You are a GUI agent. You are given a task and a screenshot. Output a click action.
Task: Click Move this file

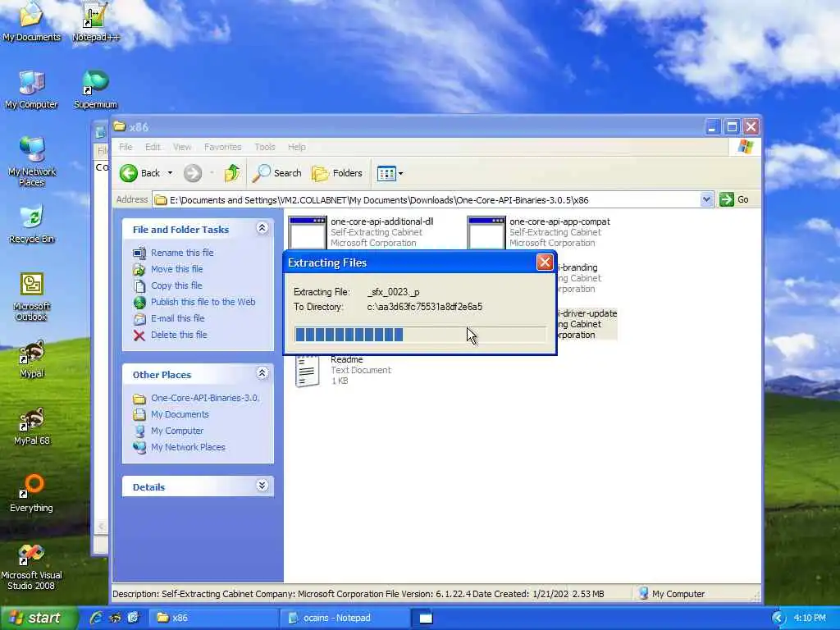(x=177, y=269)
